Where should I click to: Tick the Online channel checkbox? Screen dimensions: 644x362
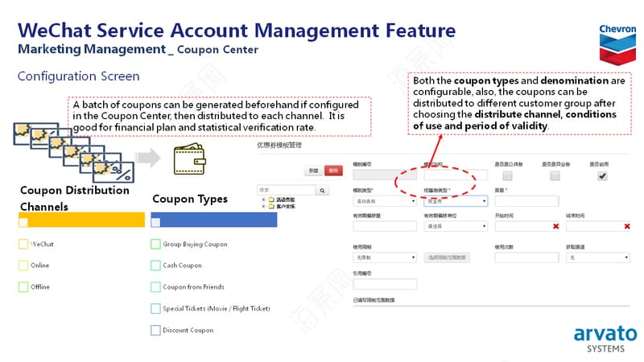[x=23, y=265]
